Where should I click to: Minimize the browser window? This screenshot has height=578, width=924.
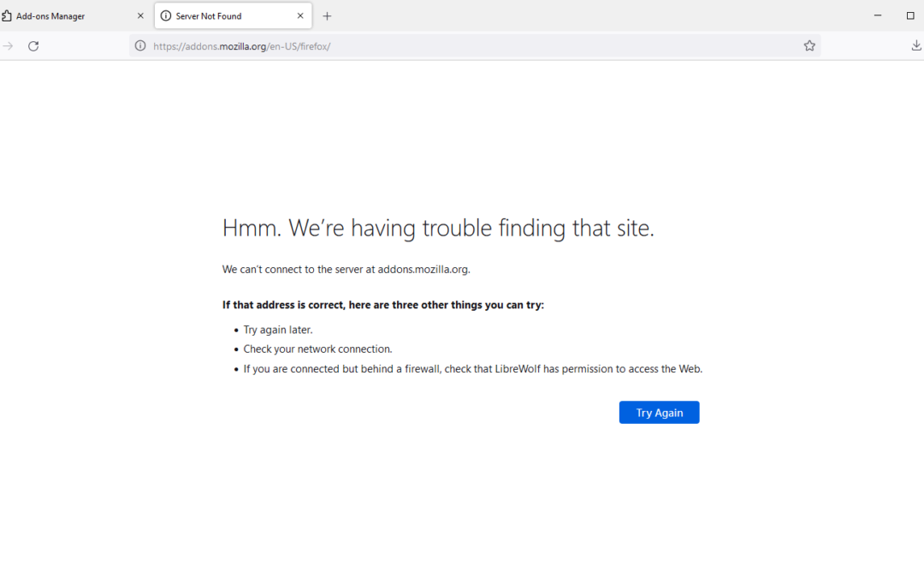click(878, 16)
